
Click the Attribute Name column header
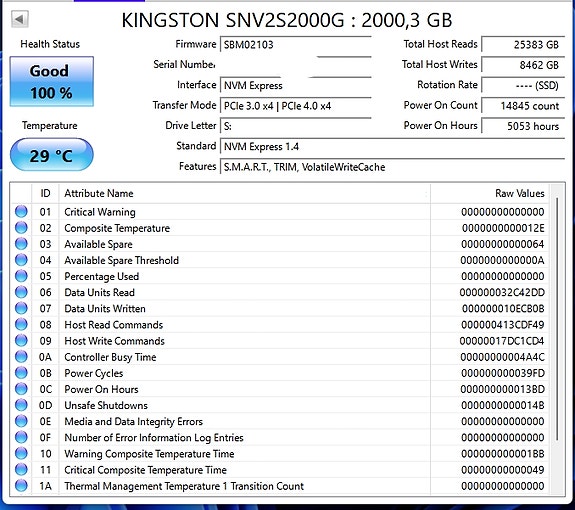244,193
